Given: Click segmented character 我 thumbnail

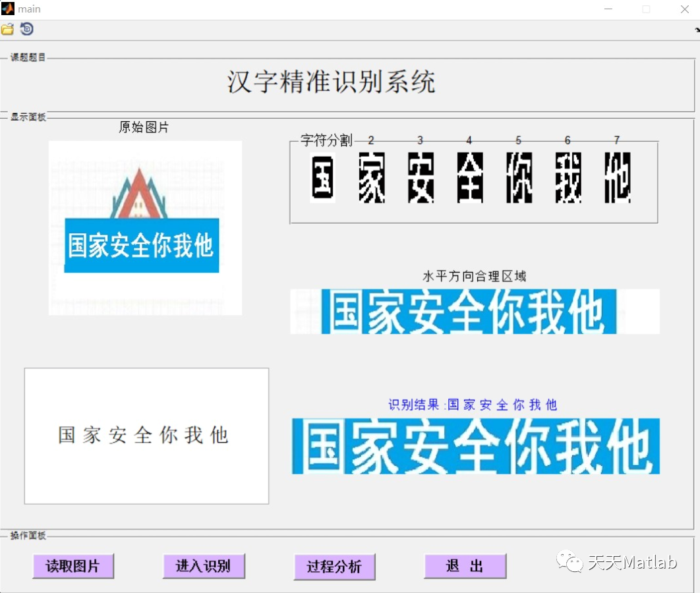Looking at the screenshot, I should point(568,177).
